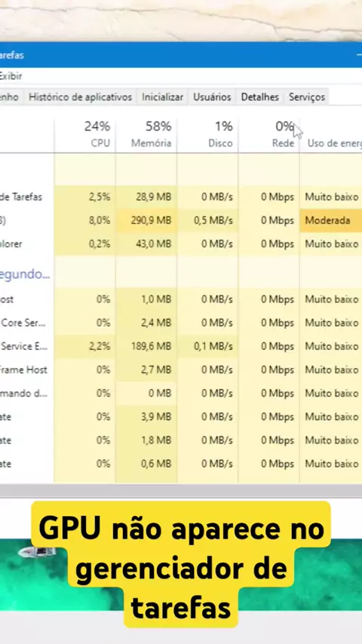Select the Core Ser... process row
362x644 pixels.
coord(181,323)
